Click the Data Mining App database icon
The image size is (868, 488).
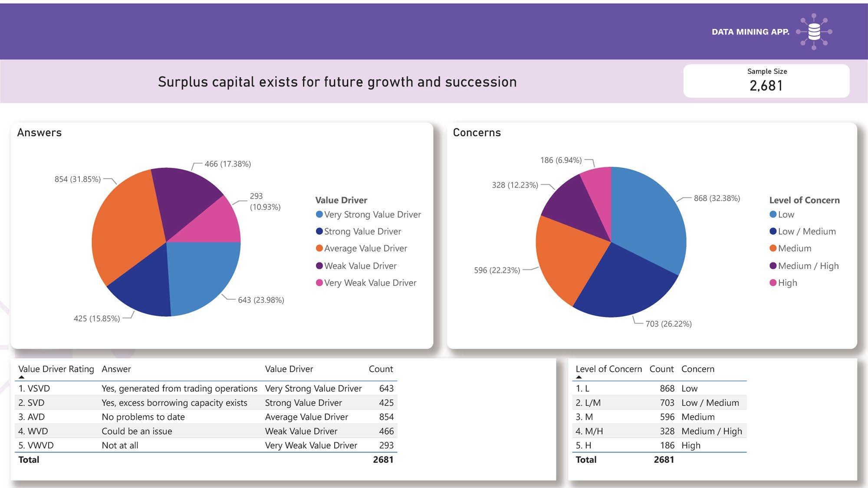[x=814, y=32]
